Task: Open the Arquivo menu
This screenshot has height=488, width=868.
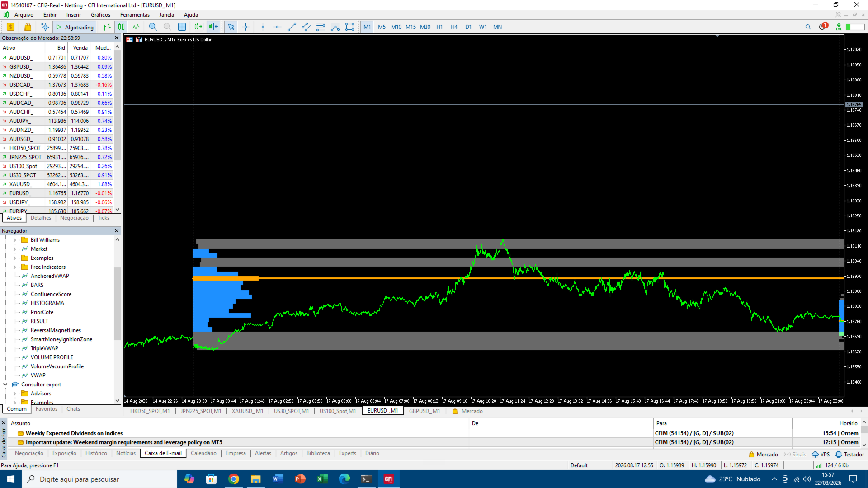Action: coord(24,15)
